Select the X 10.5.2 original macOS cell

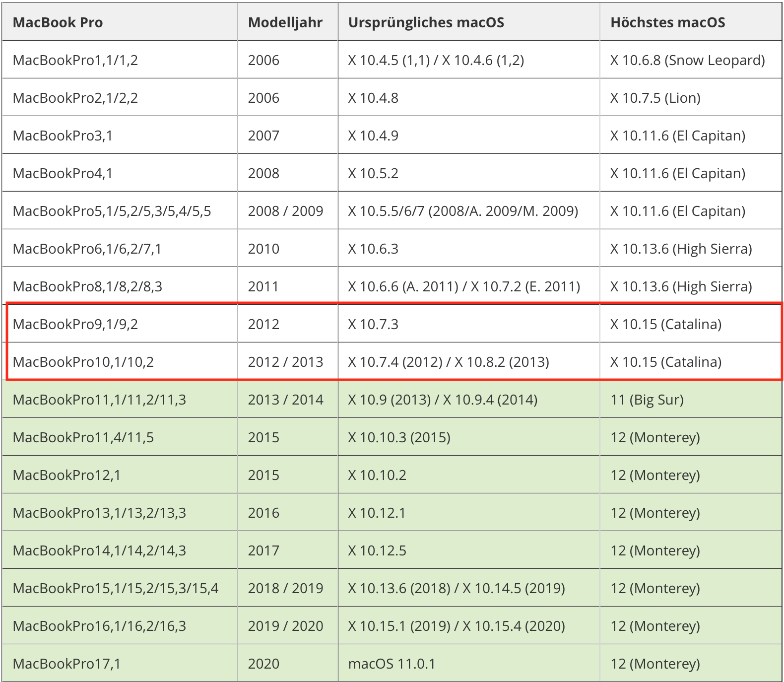click(x=373, y=173)
